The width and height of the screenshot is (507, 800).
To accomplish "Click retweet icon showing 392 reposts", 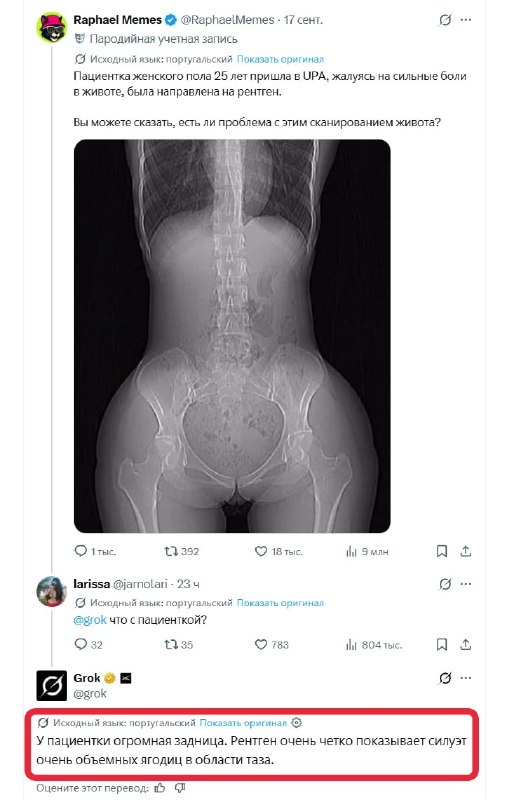I will point(171,551).
